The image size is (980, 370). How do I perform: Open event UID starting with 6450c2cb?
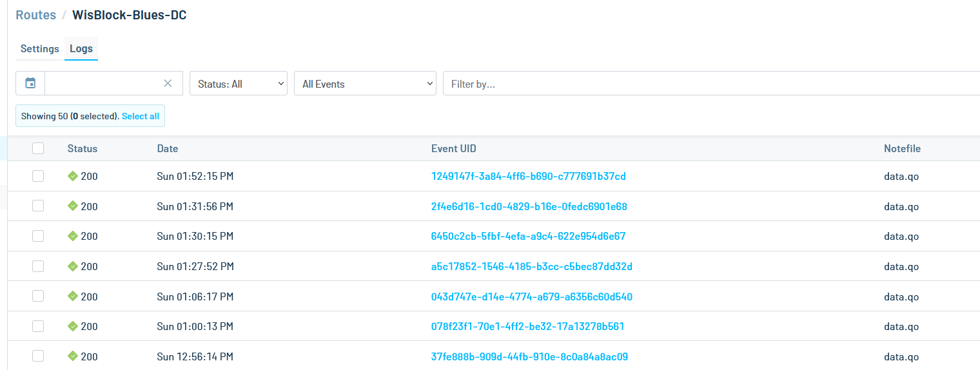tap(528, 236)
